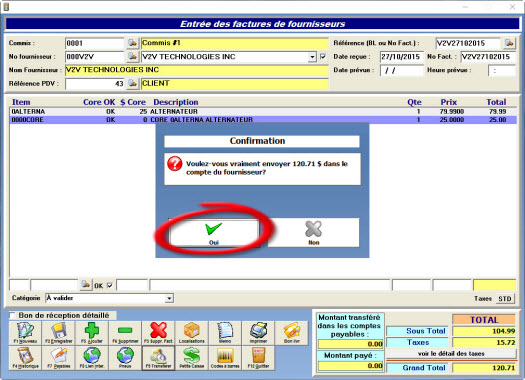Click the F6 Supprimer green minus icon

pyautogui.click(x=125, y=333)
